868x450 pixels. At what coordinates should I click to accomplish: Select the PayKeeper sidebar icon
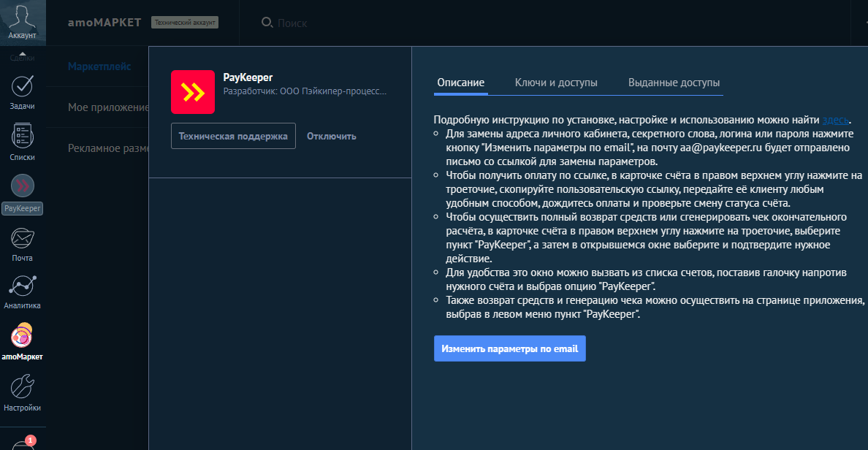pyautogui.click(x=23, y=188)
